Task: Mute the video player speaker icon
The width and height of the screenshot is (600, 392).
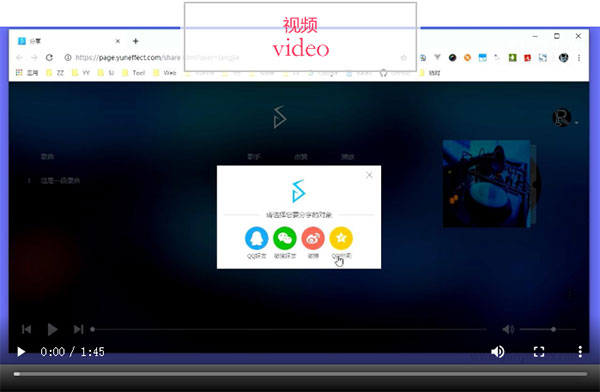Action: point(498,351)
